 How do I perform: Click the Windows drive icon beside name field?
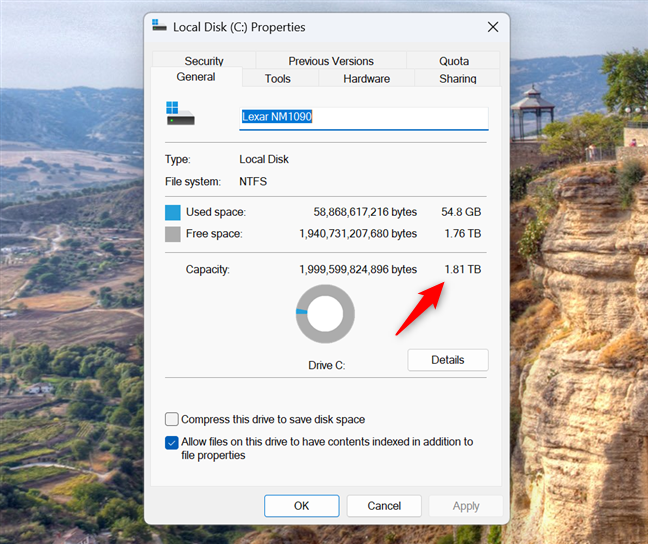click(181, 113)
